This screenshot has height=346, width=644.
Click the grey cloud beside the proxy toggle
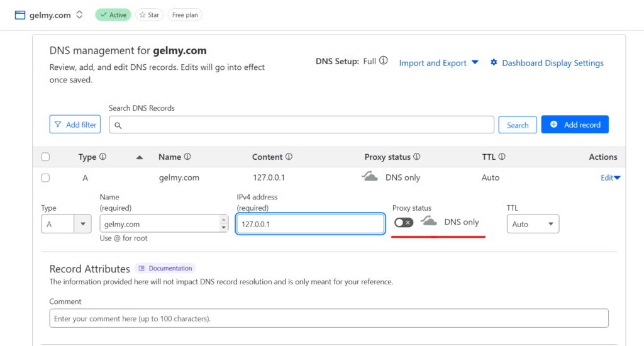[428, 221]
